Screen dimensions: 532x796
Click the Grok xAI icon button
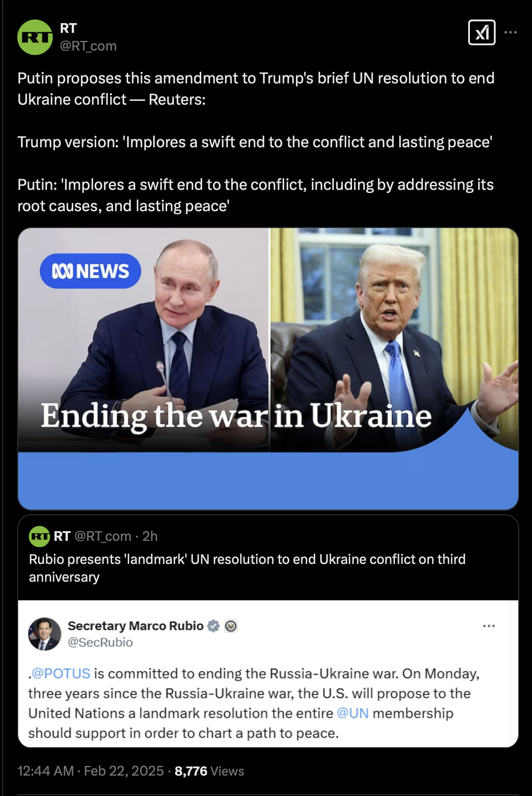tap(482, 32)
